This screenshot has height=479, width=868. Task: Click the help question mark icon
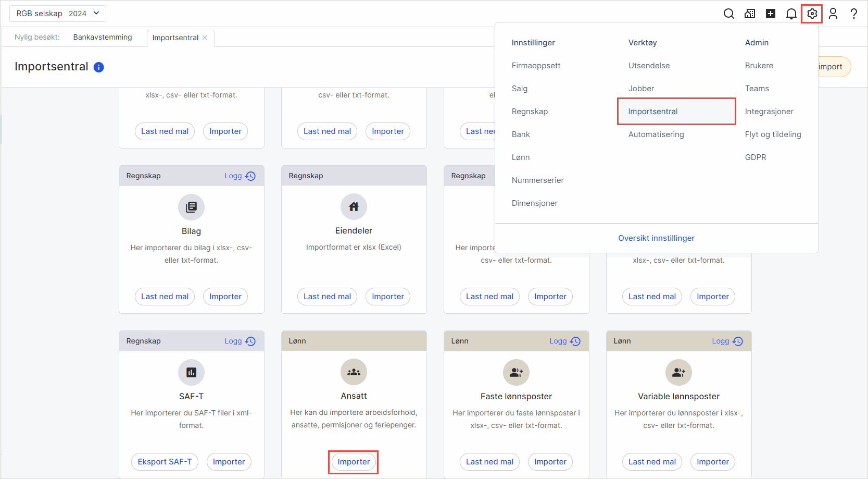[x=854, y=14]
